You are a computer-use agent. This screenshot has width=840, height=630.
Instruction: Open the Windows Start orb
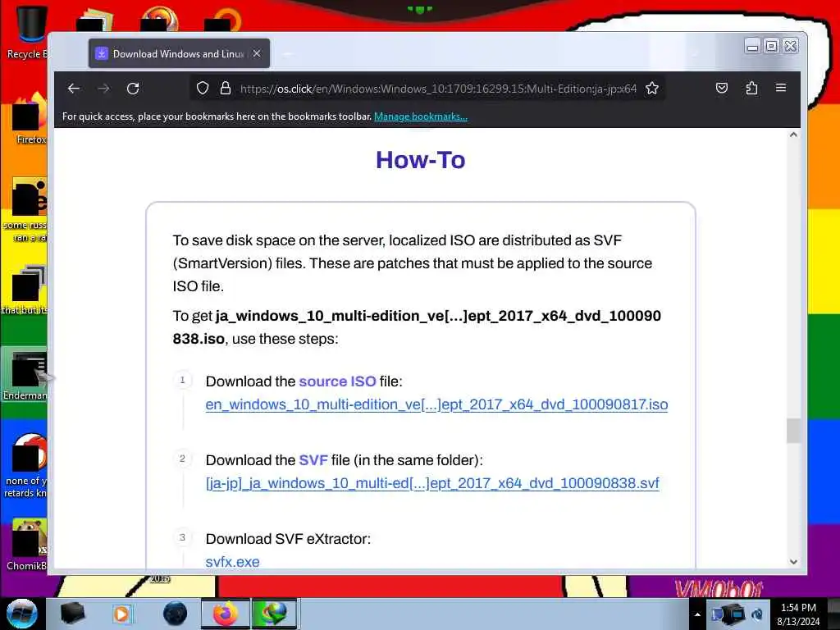point(21,614)
